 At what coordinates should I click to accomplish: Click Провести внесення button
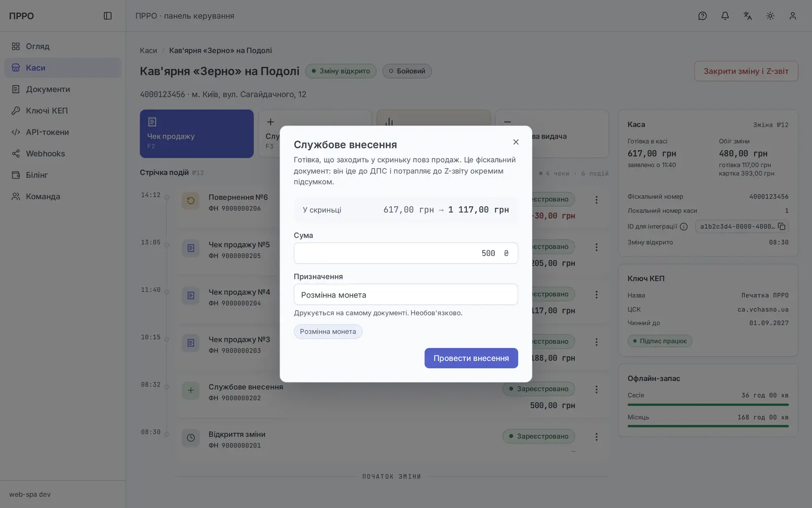click(x=471, y=358)
